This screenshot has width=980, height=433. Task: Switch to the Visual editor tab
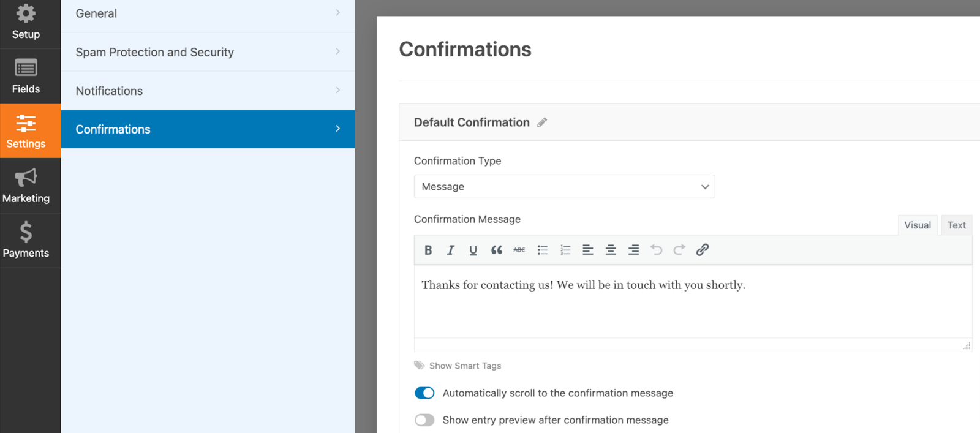point(918,225)
